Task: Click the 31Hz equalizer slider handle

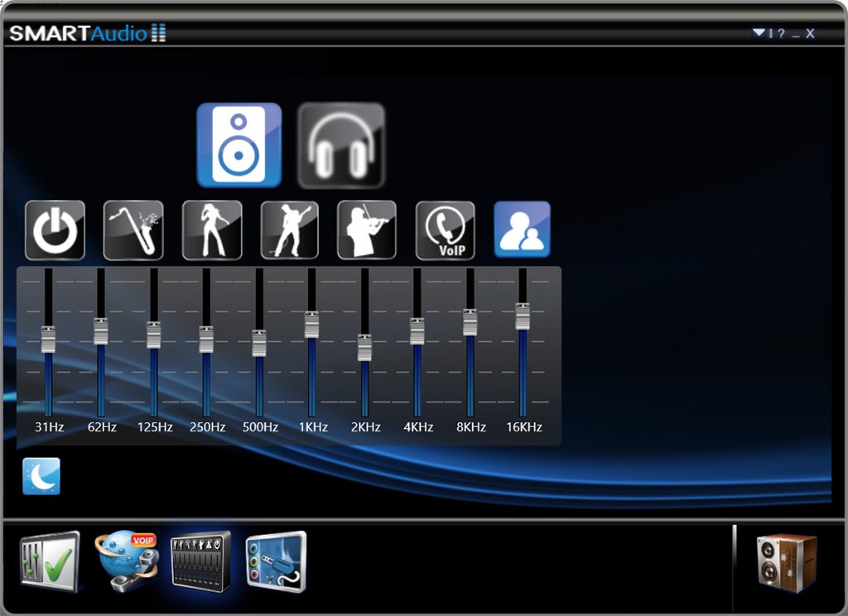Action: click(x=48, y=339)
